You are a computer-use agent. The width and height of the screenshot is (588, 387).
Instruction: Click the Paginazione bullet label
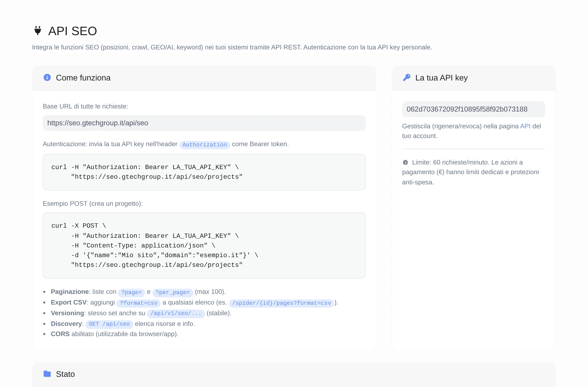click(70, 292)
